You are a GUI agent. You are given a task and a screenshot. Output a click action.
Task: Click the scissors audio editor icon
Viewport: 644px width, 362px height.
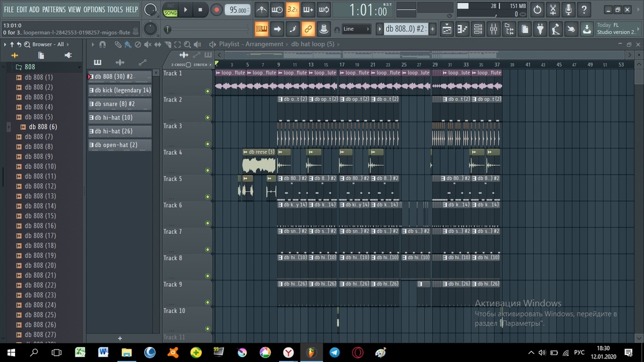[553, 10]
